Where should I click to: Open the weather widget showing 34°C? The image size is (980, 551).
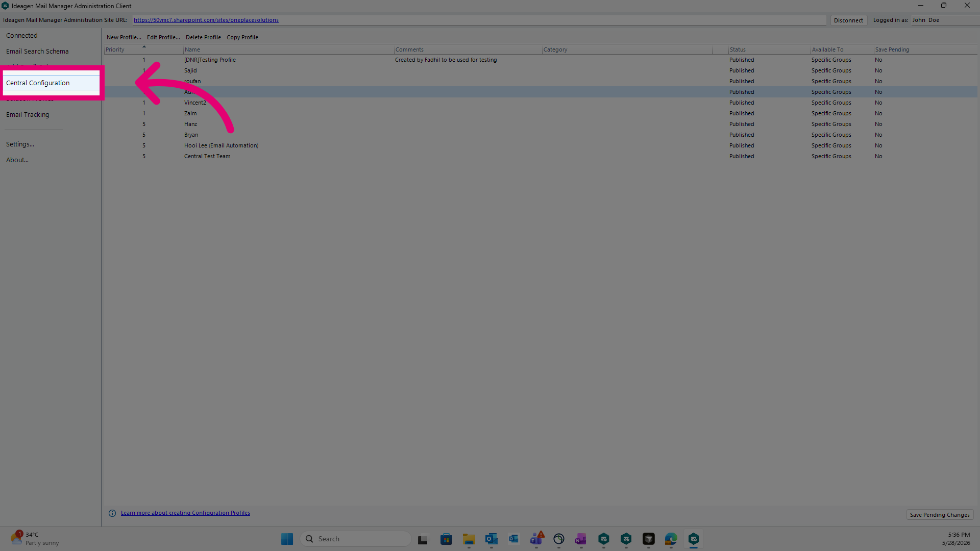tap(35, 539)
